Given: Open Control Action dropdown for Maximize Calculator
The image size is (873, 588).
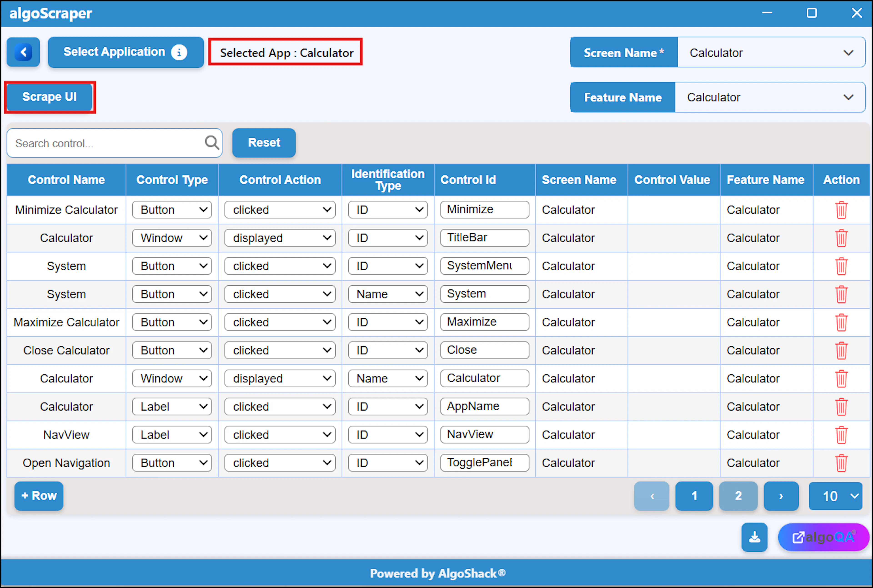Looking at the screenshot, I should (x=280, y=322).
